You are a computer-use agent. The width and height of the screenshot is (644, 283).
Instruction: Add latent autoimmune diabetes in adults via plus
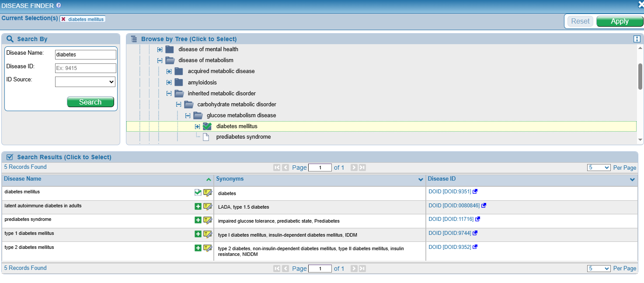click(198, 206)
